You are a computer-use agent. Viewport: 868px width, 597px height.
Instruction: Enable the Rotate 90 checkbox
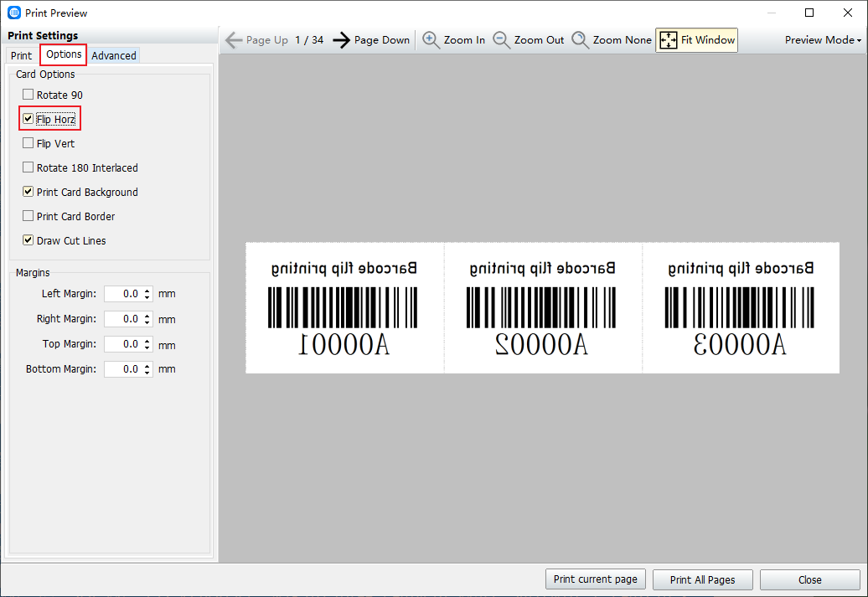pyautogui.click(x=28, y=94)
